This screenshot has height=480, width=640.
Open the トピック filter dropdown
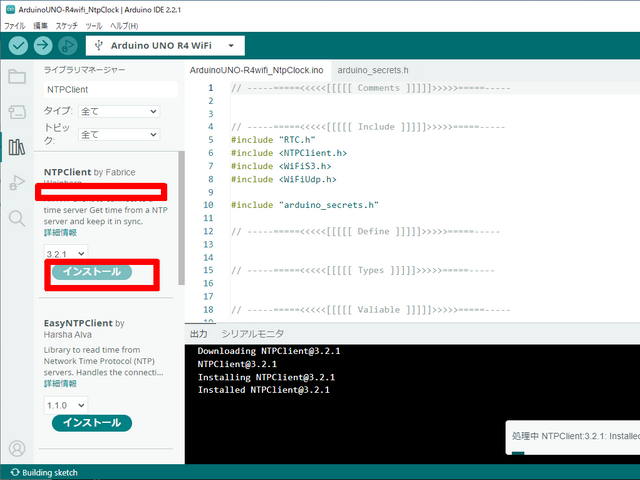pyautogui.click(x=118, y=134)
